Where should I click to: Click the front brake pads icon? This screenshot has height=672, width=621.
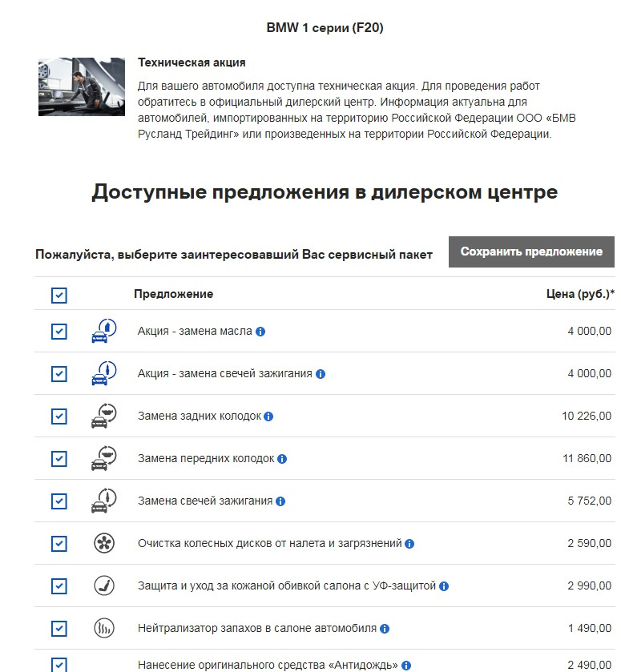tap(104, 458)
